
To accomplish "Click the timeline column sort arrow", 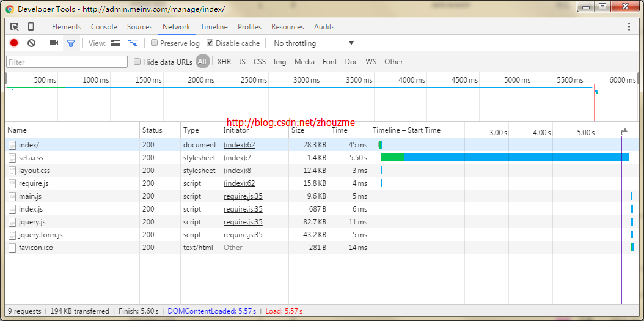I will tap(625, 131).
